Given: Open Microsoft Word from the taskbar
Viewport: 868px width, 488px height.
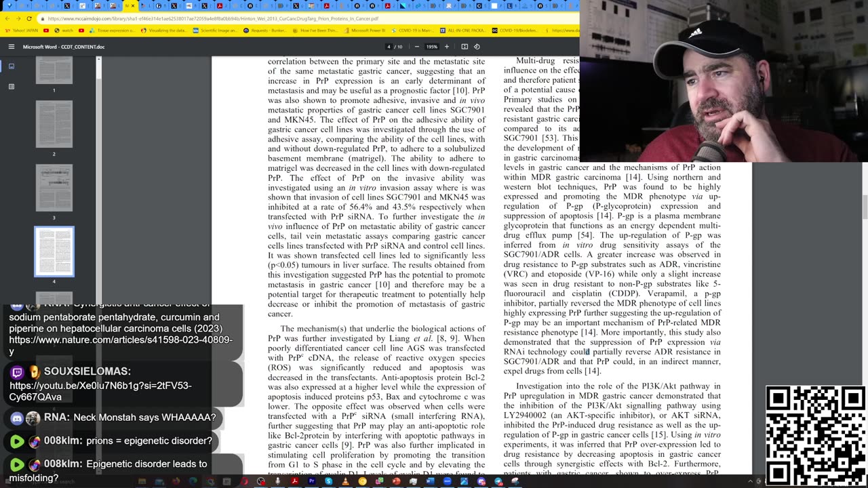Looking at the screenshot, I should (430, 481).
